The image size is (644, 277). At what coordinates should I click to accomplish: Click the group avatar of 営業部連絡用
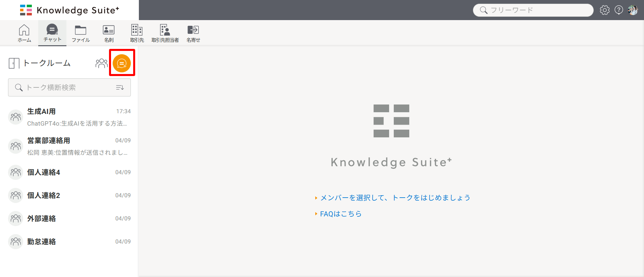pyautogui.click(x=16, y=146)
